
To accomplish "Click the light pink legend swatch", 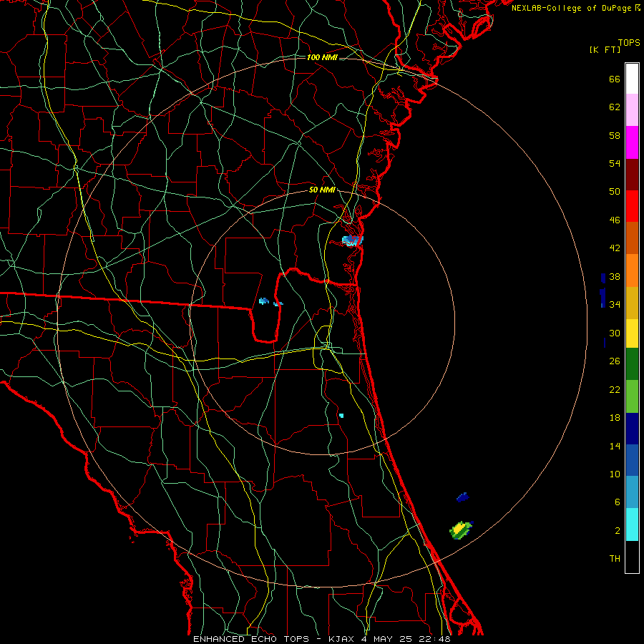I will [632, 110].
